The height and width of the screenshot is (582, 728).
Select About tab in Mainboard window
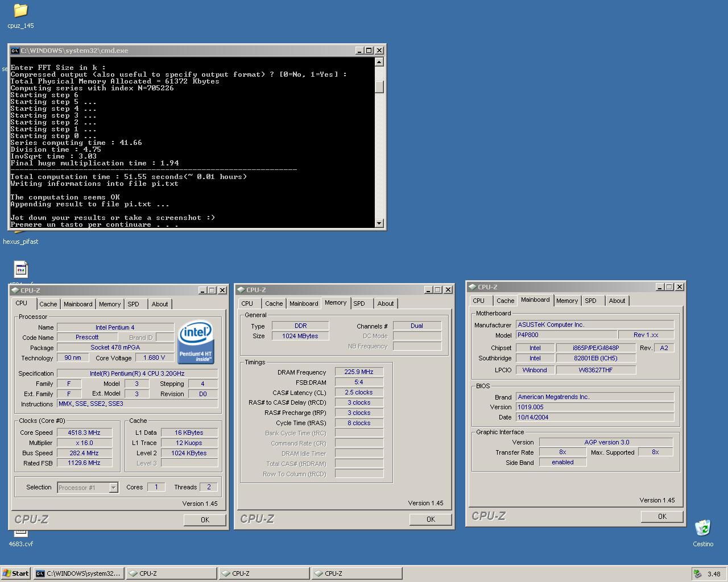[617, 301]
